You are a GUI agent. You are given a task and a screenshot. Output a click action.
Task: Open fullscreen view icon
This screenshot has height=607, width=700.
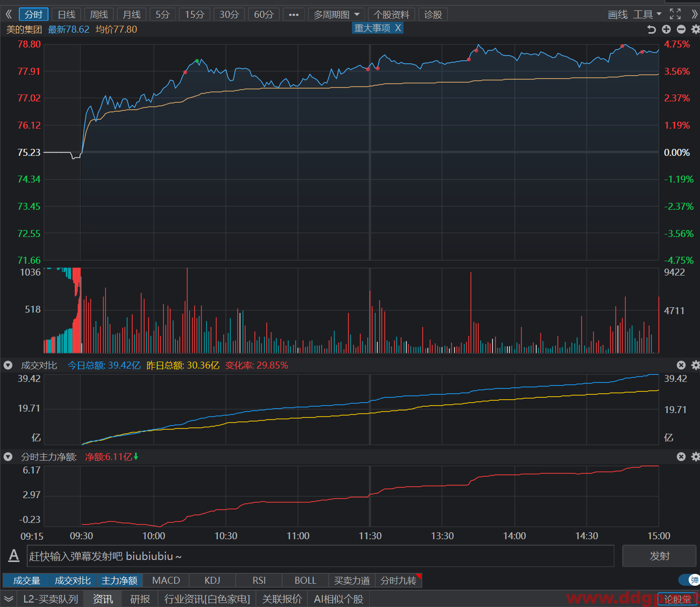[675, 14]
